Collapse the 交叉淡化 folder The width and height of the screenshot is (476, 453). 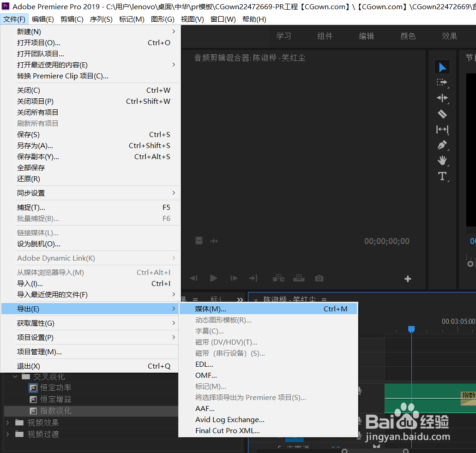point(15,376)
